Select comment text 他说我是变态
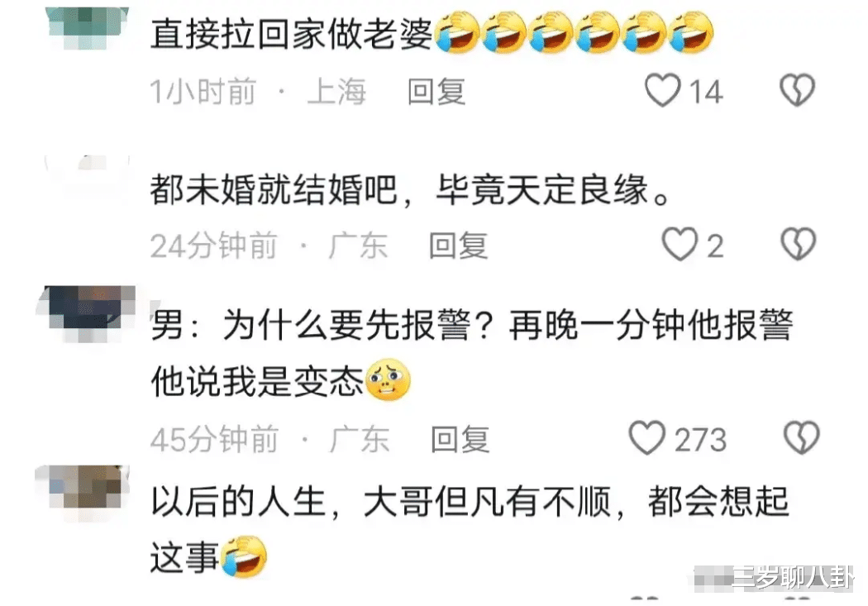868x606 pixels. (x=256, y=381)
